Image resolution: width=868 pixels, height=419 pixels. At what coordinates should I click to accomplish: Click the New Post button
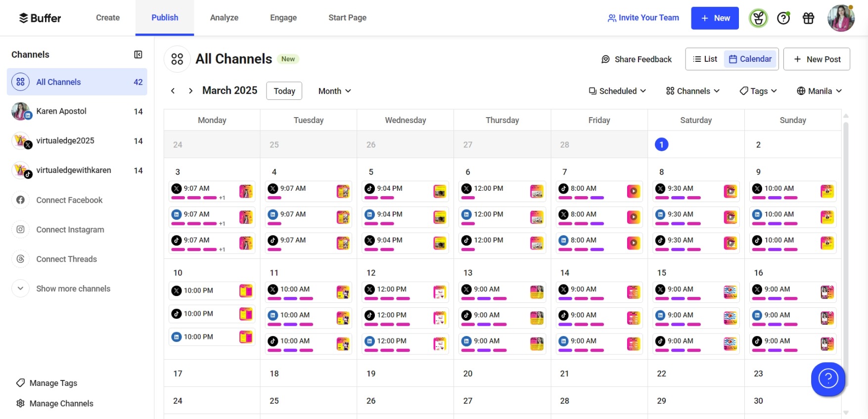pos(817,59)
